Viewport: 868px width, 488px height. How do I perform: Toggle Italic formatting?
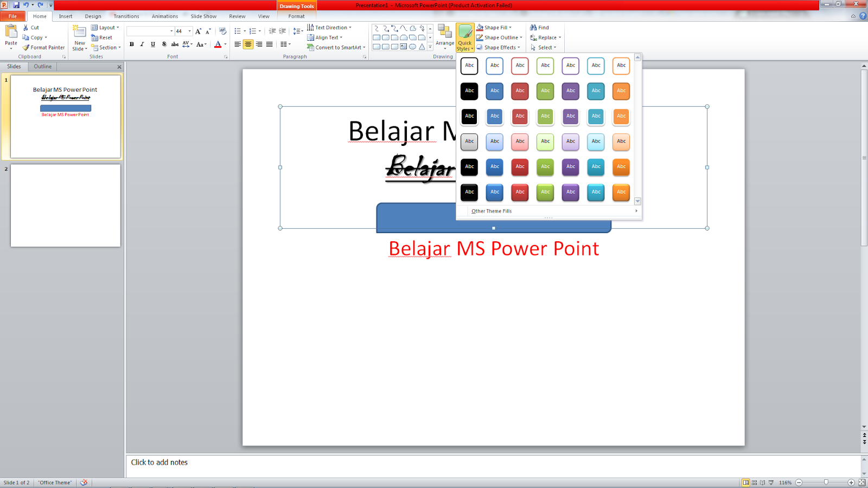[x=142, y=44]
